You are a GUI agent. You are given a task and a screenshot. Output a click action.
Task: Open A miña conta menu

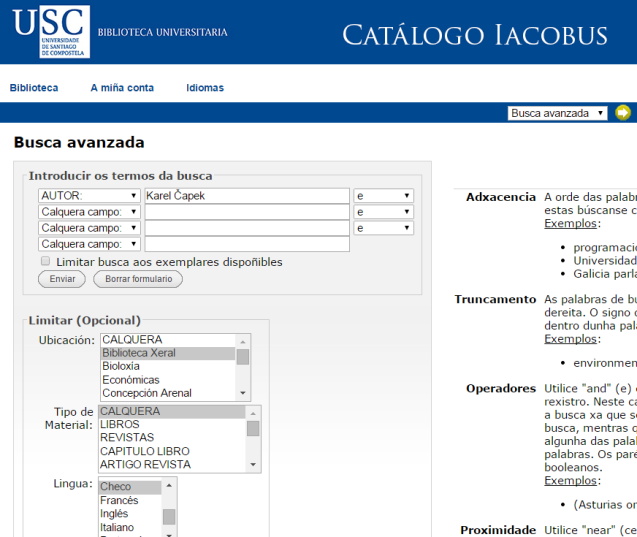(122, 88)
